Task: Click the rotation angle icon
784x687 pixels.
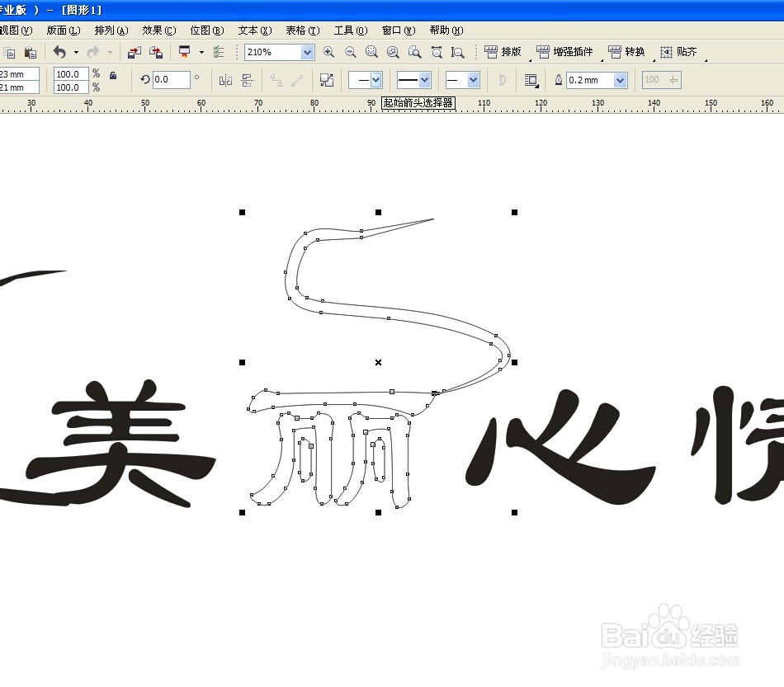Action: coord(145,79)
